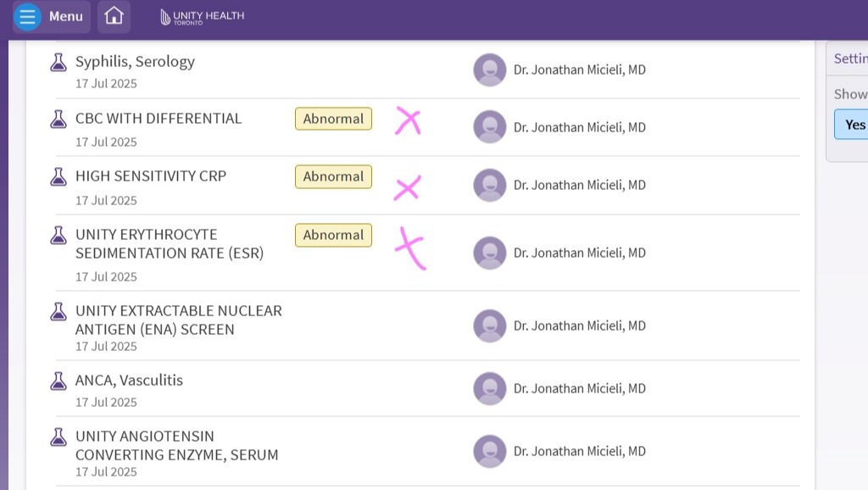Click the Unity Health Toronto logo
The height and width of the screenshot is (490, 868).
[x=202, y=17]
